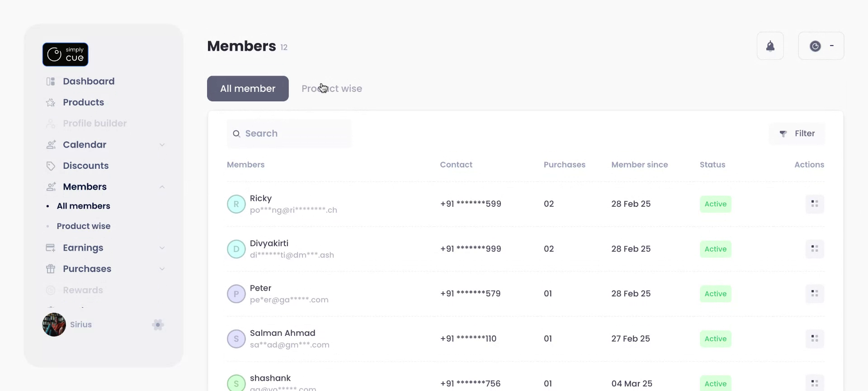Go to Dashboard in sidebar
Image resolution: width=868 pixels, height=391 pixels.
pos(89,81)
